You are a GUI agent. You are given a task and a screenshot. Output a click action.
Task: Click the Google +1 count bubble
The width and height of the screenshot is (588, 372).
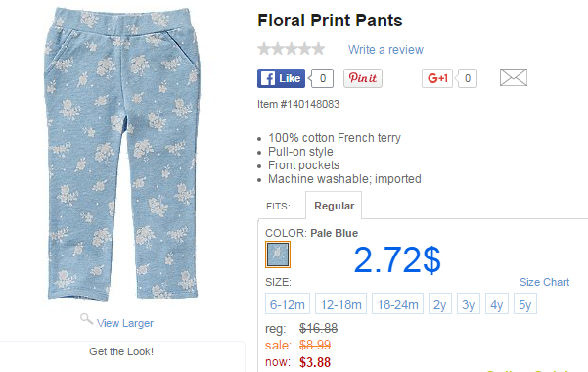point(467,78)
